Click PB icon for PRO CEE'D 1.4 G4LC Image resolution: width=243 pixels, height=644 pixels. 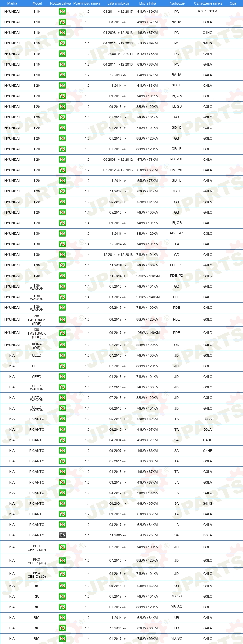click(62, 574)
